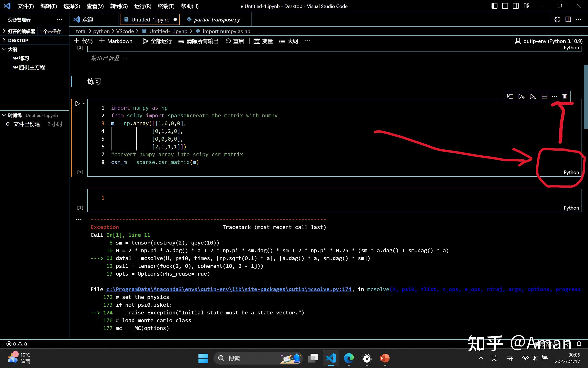
Task: Split editor right icon
Action: (568, 19)
